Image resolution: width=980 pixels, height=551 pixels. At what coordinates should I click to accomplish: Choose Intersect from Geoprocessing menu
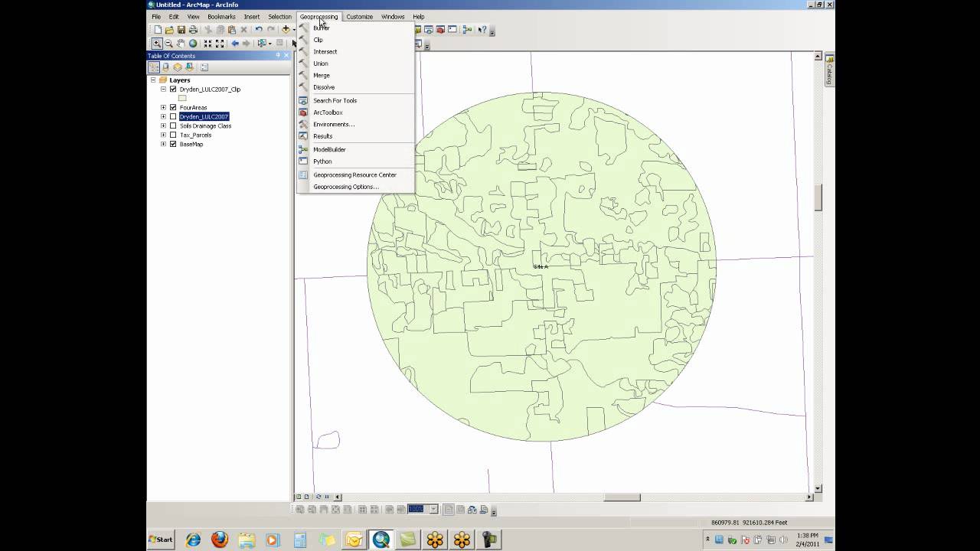(x=356, y=51)
